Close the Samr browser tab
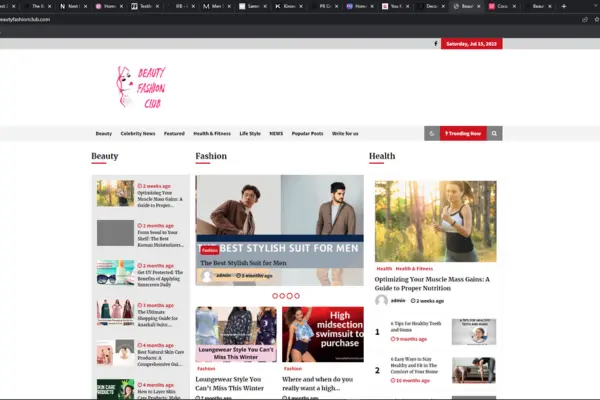The height and width of the screenshot is (400, 600). tap(265, 6)
